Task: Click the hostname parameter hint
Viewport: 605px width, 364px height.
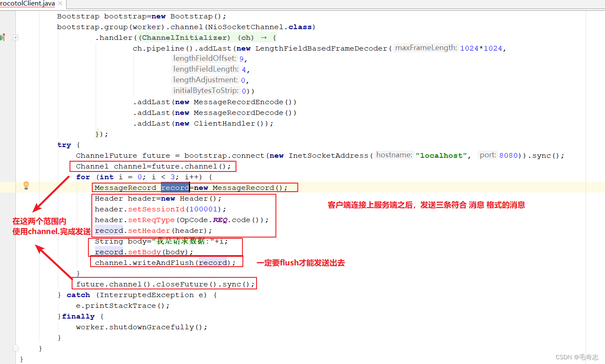Action: coord(394,155)
